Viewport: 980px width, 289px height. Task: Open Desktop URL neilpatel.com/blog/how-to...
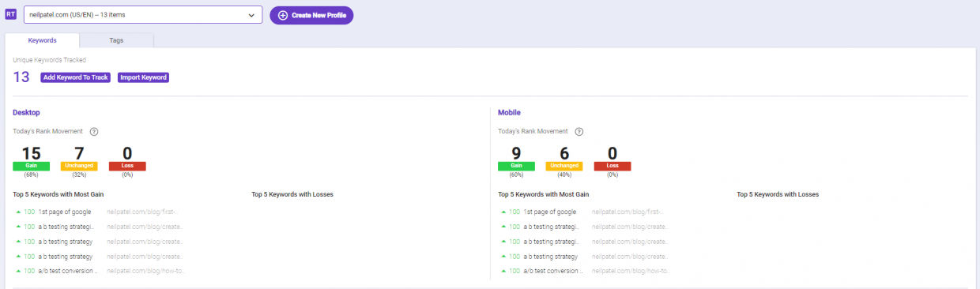(x=145, y=271)
